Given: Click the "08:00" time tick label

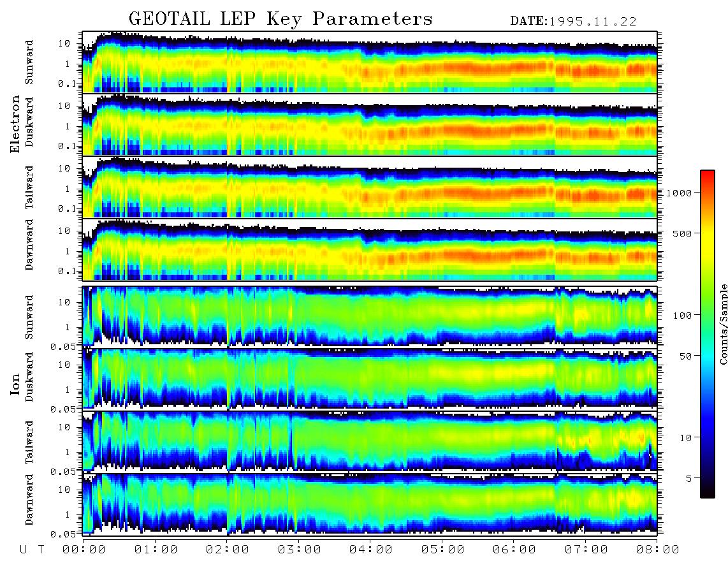Looking at the screenshot, I should coord(658,550).
